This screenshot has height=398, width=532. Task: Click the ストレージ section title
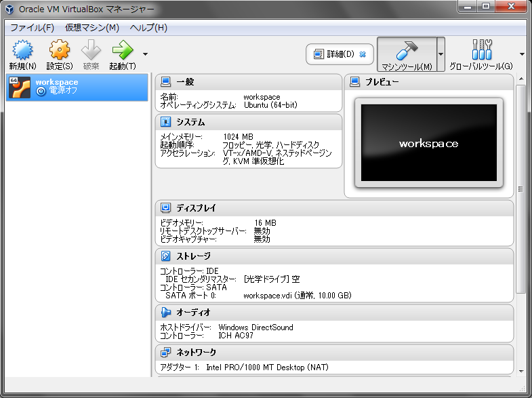[x=193, y=256]
